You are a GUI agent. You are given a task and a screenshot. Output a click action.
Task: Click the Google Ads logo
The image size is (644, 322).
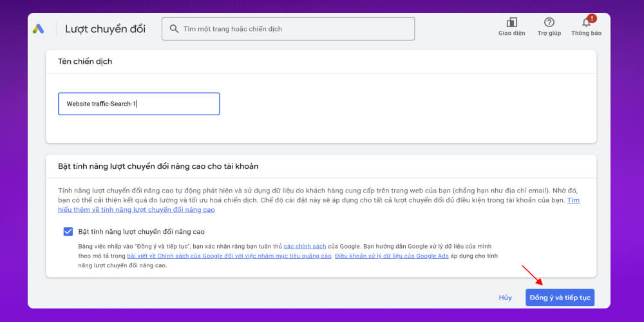click(x=39, y=29)
